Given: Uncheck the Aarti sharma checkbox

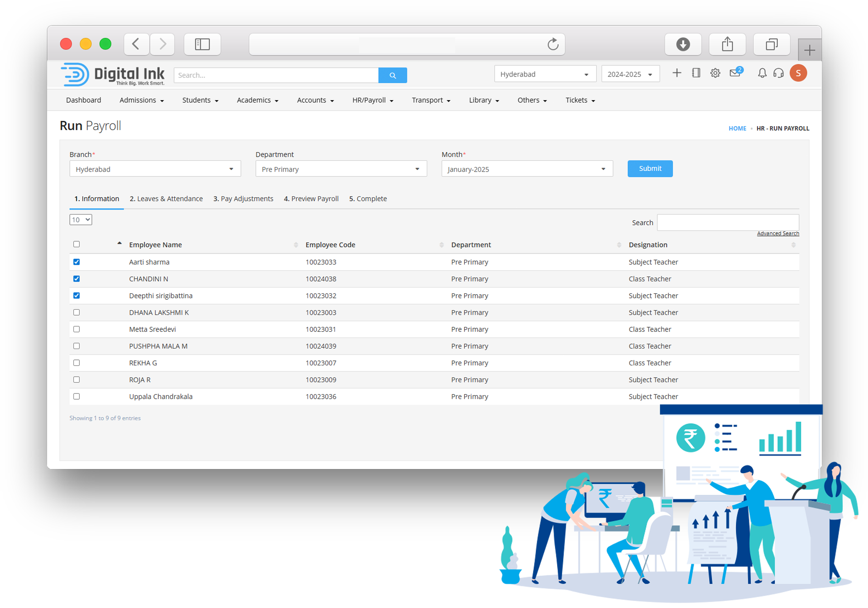Looking at the screenshot, I should click(77, 262).
